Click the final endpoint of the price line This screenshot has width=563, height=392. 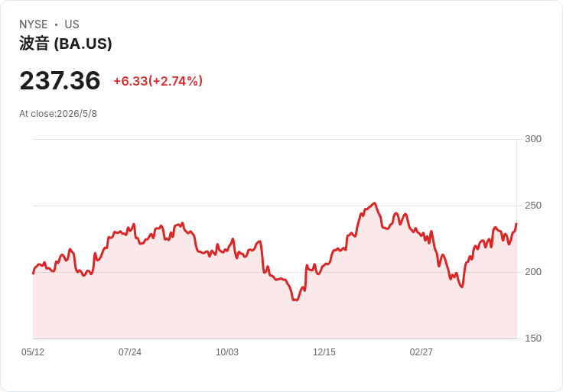[x=516, y=224]
